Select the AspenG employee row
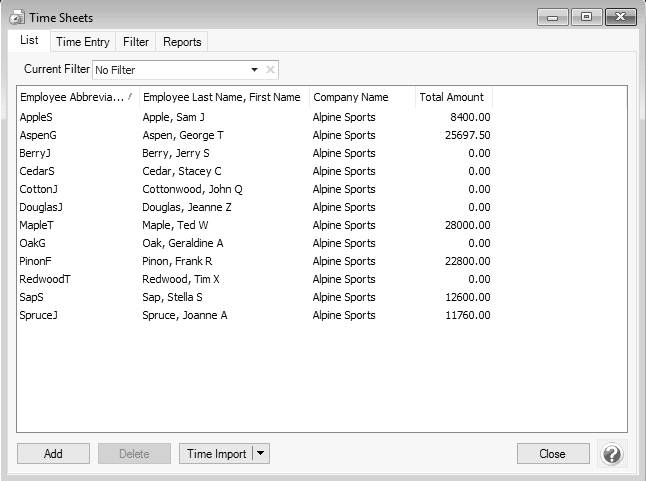This screenshot has height=481, width=646. [39, 135]
